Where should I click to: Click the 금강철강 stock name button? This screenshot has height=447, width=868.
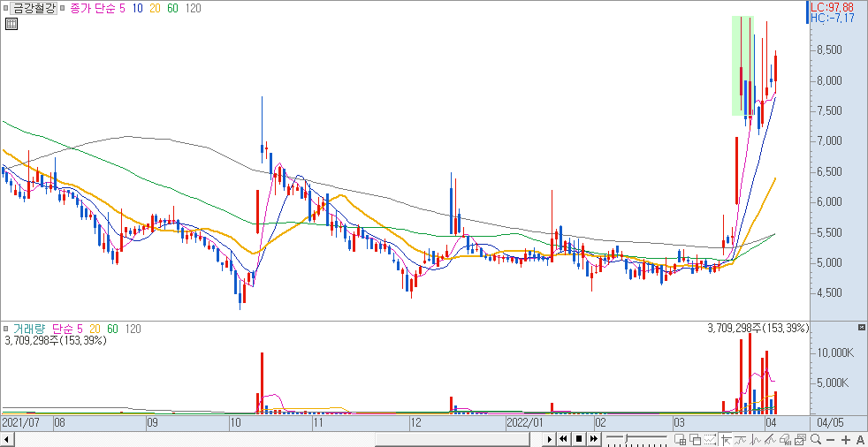34,8
